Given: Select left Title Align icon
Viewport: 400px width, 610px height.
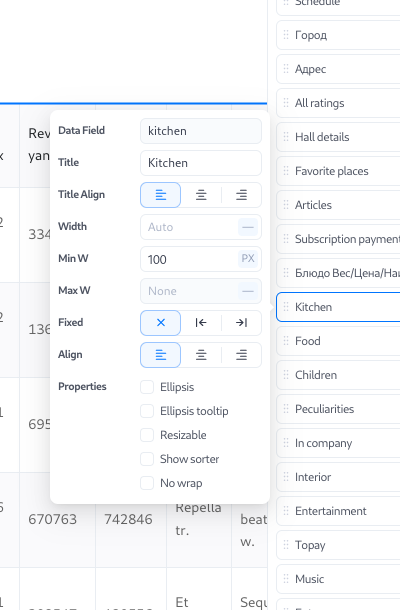Looking at the screenshot, I should (x=160, y=195).
